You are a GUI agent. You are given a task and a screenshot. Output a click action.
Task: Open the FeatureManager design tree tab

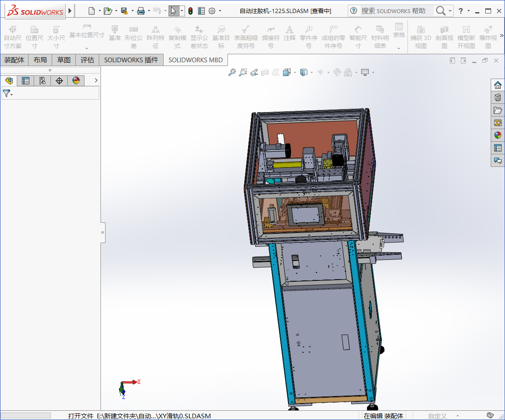tap(9, 81)
